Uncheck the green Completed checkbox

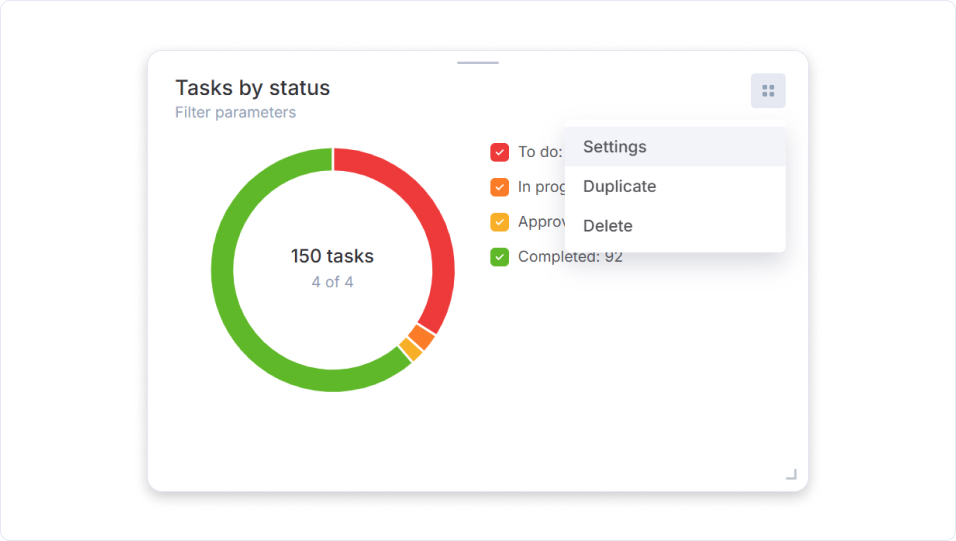tap(500, 257)
